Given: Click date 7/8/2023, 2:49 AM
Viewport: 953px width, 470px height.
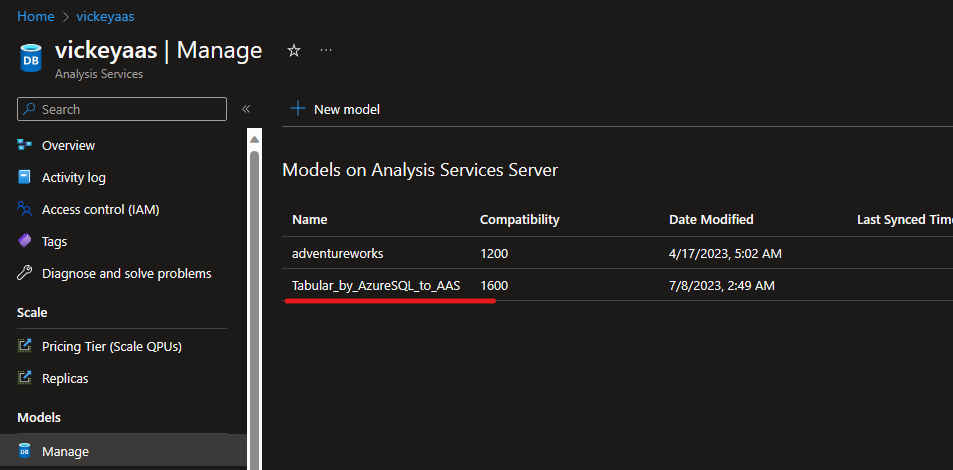Looking at the screenshot, I should (721, 285).
